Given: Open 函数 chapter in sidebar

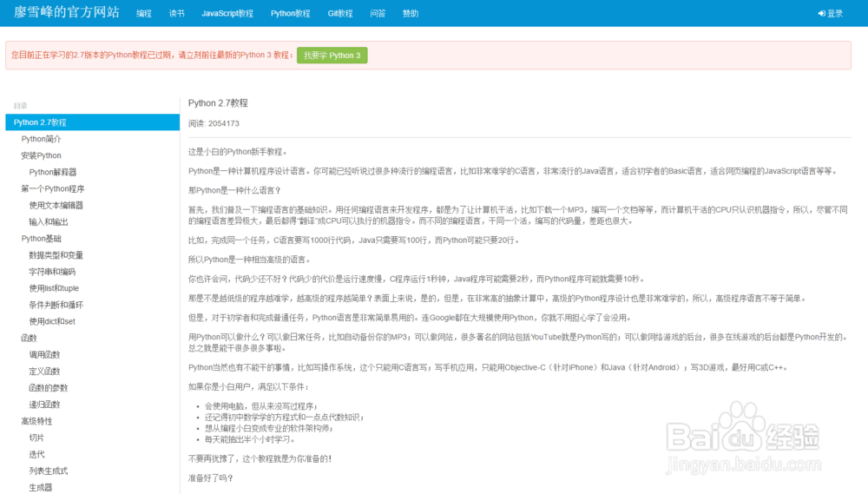Looking at the screenshot, I should (x=29, y=338).
